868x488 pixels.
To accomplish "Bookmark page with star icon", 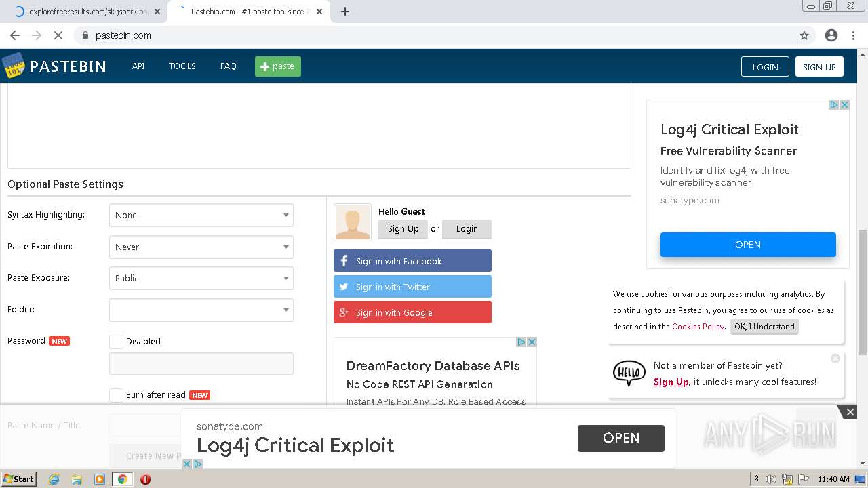I will [804, 35].
